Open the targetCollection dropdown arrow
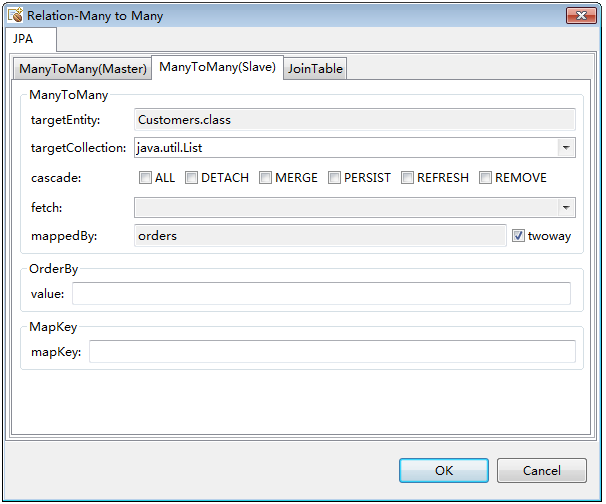 (566, 148)
